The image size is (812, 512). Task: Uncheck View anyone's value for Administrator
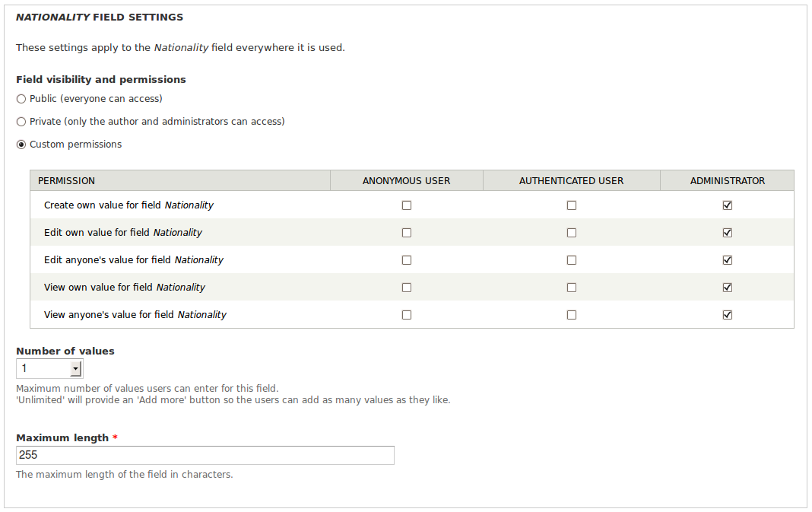pos(728,315)
